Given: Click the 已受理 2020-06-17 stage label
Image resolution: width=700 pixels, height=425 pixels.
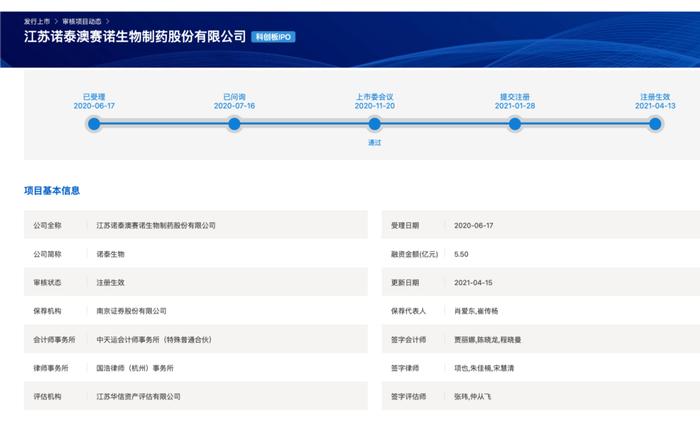Looking at the screenshot, I should (94, 101).
